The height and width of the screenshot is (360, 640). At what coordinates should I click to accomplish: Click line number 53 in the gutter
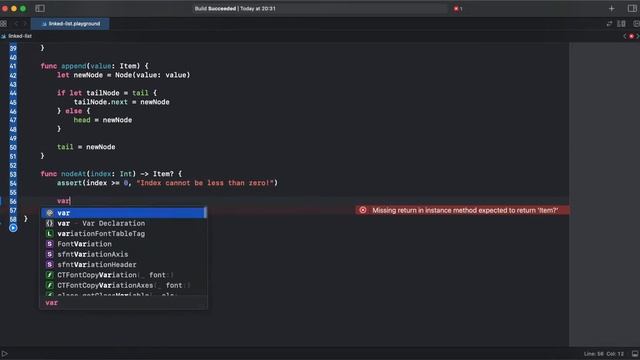tap(13, 174)
